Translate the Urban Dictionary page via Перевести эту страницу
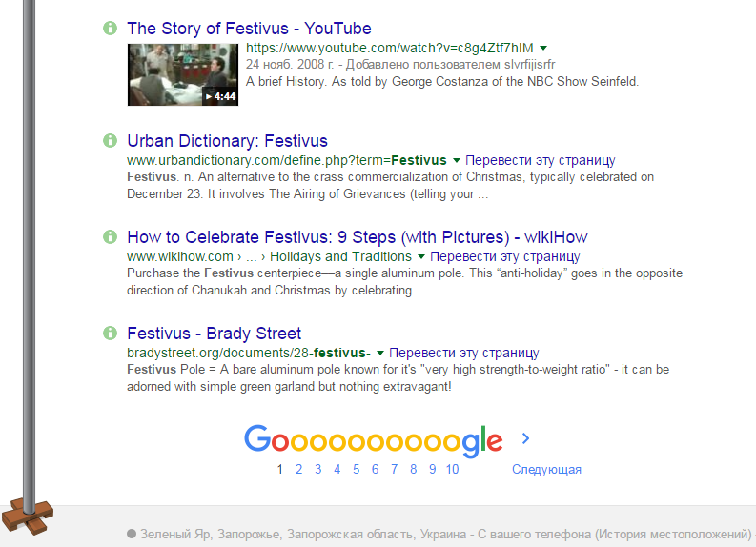This screenshot has width=756, height=547. pyautogui.click(x=540, y=160)
